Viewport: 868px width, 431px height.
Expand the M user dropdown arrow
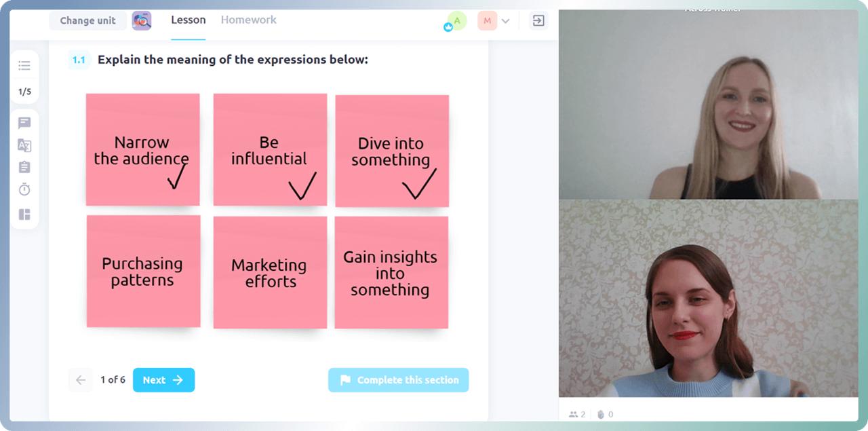coord(505,21)
